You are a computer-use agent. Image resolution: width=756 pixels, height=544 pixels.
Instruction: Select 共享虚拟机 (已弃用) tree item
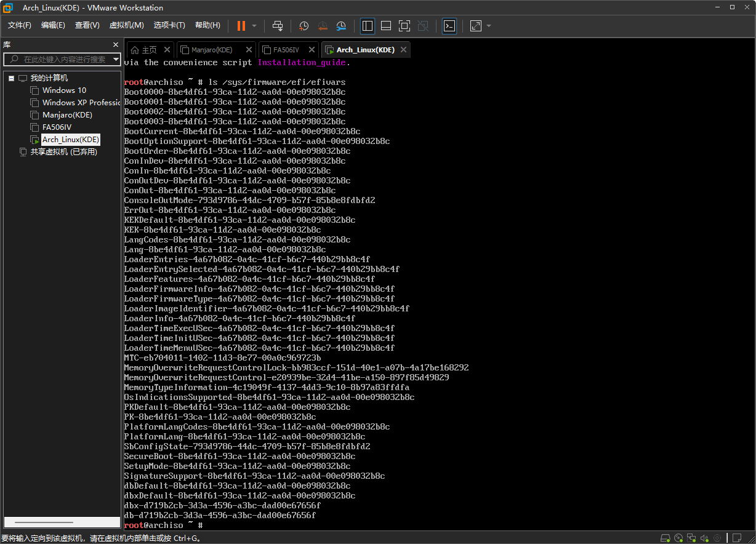click(x=63, y=152)
